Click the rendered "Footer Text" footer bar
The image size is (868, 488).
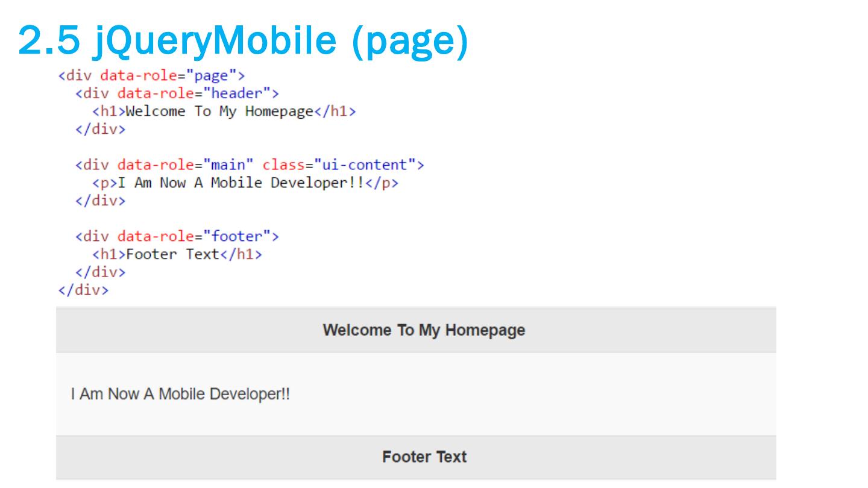pyautogui.click(x=424, y=457)
